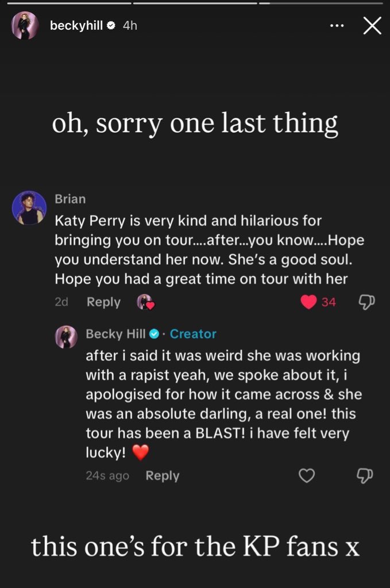Screen dimensions: 390x588
Task: Tap the 34 likes count
Action: pyautogui.click(x=329, y=302)
